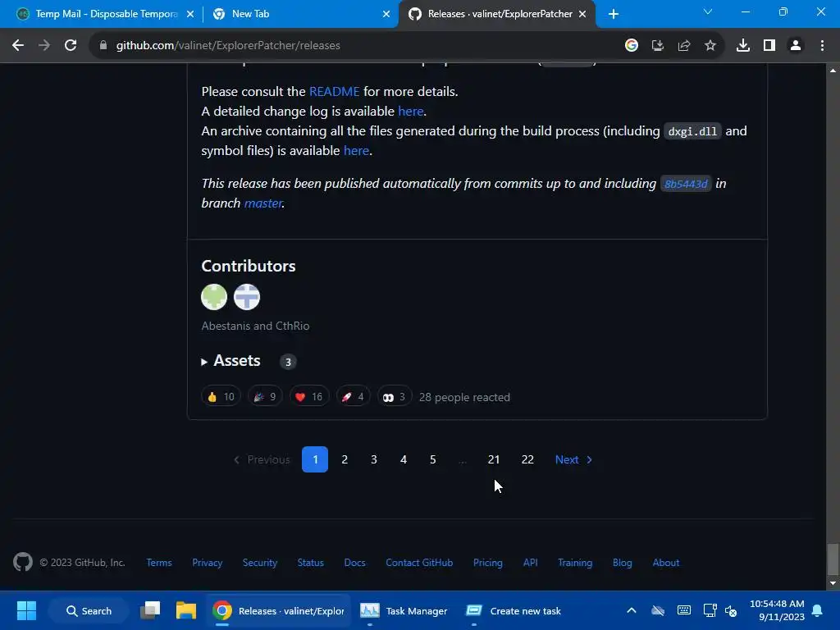Go to releases page 22
The image size is (840, 630).
pyautogui.click(x=527, y=459)
